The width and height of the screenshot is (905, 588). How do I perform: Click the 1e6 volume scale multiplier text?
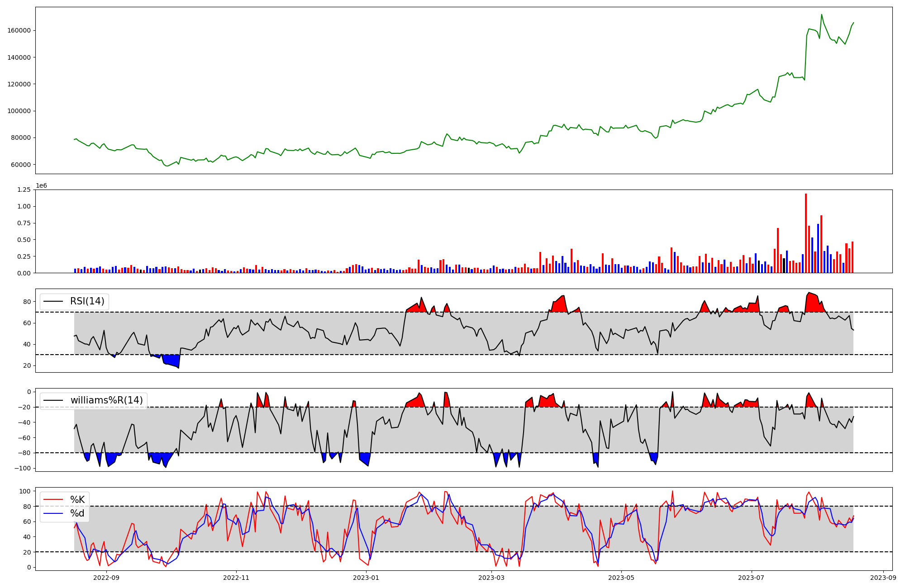coord(41,186)
